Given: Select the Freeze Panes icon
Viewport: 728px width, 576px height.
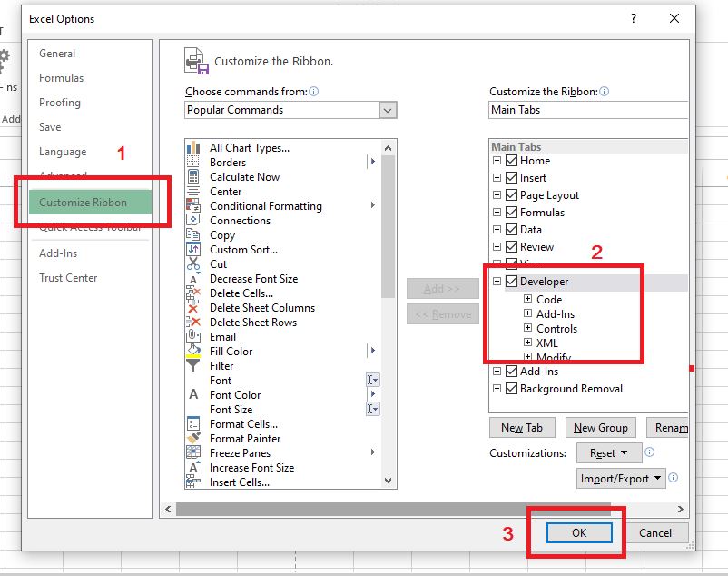Looking at the screenshot, I should point(193,453).
